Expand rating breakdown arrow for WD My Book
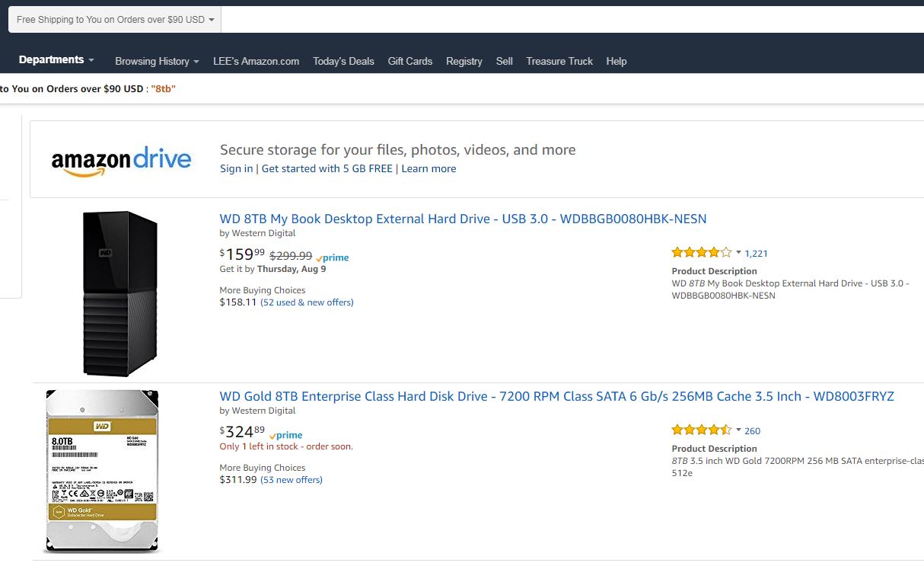Image resolution: width=924 pixels, height=566 pixels. pyautogui.click(x=738, y=253)
